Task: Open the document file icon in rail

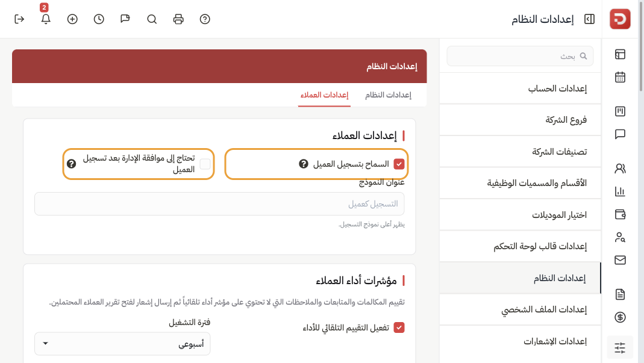Action: 620,294
